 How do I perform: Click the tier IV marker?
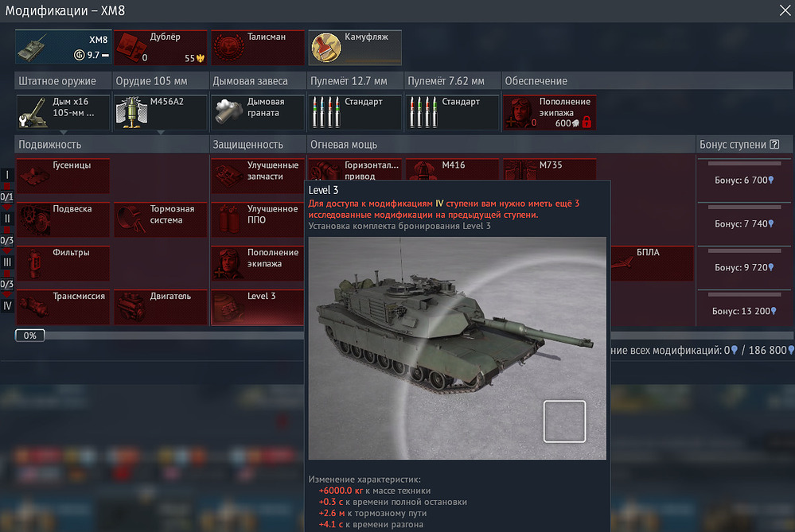(x=7, y=306)
